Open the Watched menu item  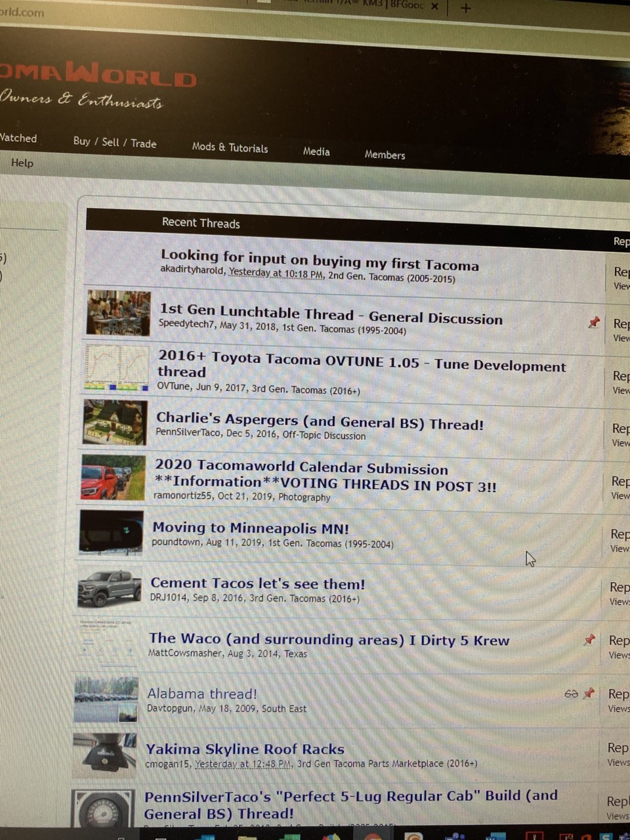[x=18, y=138]
